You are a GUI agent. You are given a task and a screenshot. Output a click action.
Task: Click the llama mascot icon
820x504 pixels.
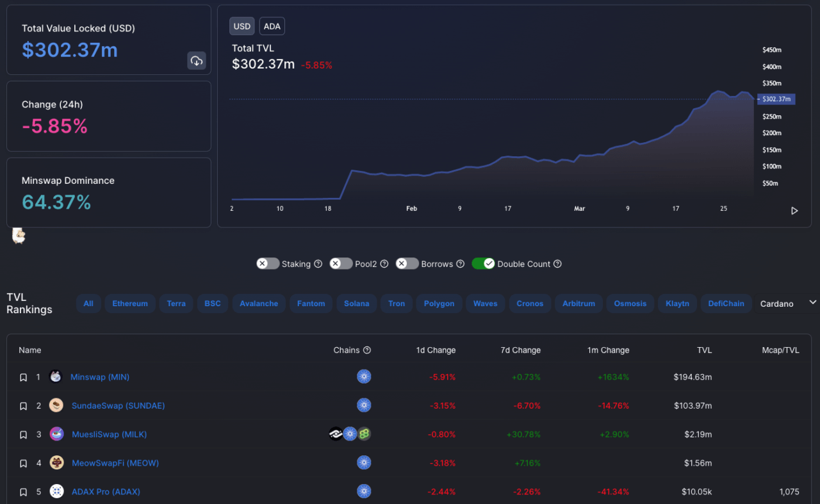coord(19,236)
